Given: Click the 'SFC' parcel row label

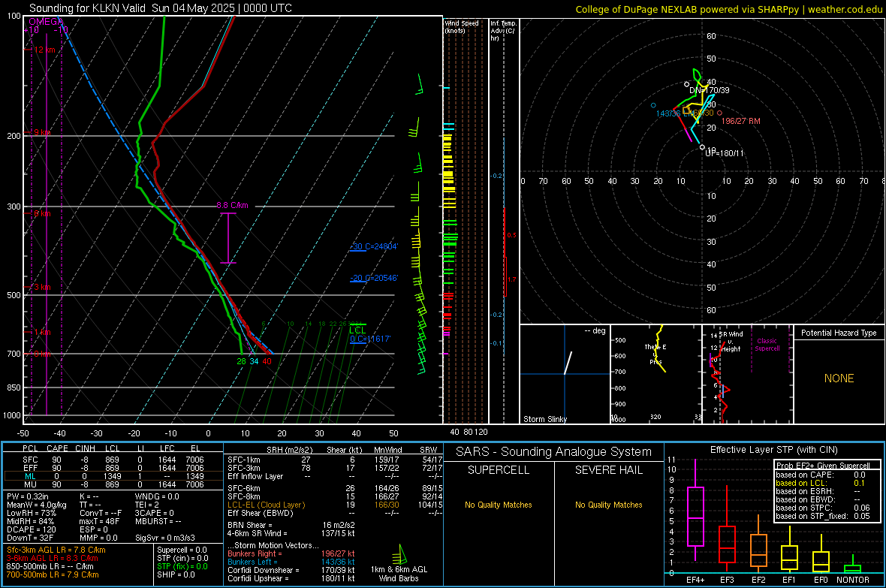Looking at the screenshot, I should pos(30,460).
